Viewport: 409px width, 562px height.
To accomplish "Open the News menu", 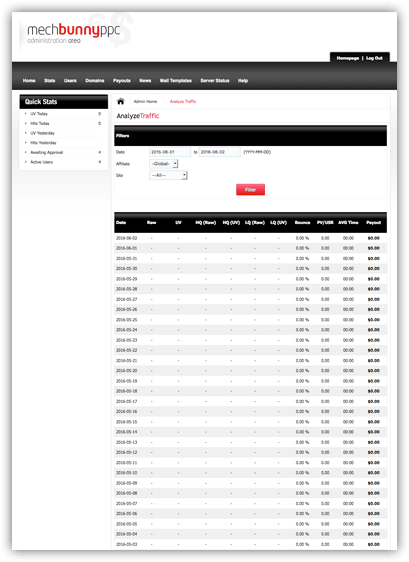I will tap(145, 81).
